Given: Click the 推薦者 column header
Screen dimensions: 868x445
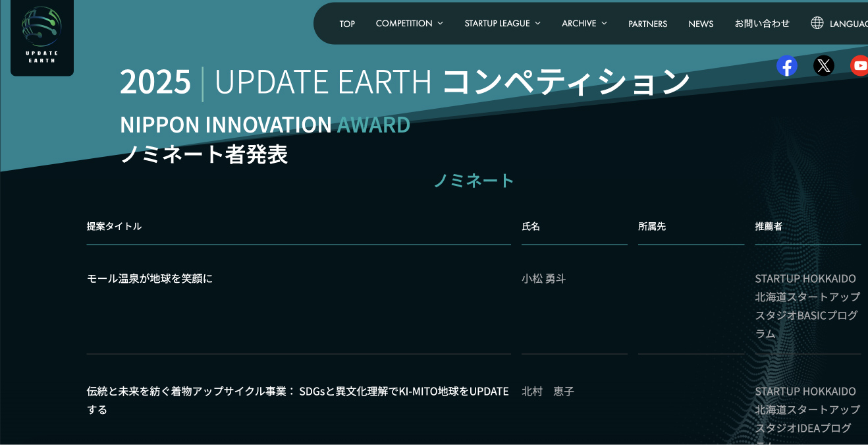Looking at the screenshot, I should pyautogui.click(x=769, y=226).
